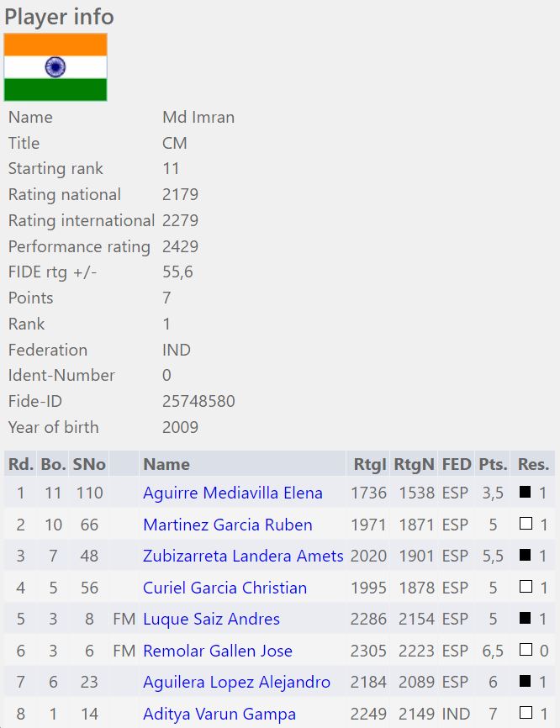Click black piece icon in round 7
Image resolution: width=560 pixels, height=728 pixels.
(x=526, y=682)
